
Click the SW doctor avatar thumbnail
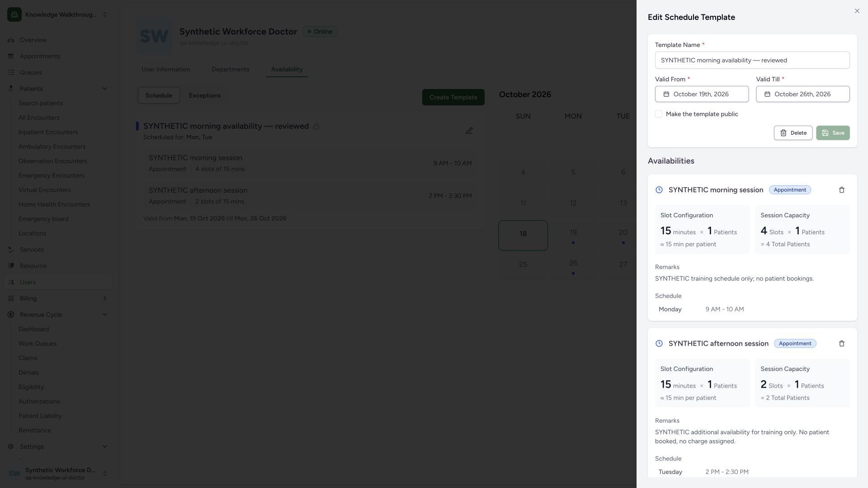click(x=154, y=37)
